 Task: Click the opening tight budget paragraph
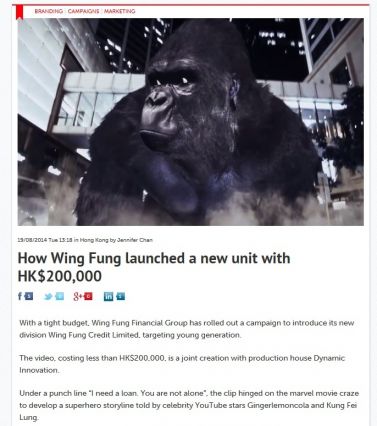coord(187,329)
